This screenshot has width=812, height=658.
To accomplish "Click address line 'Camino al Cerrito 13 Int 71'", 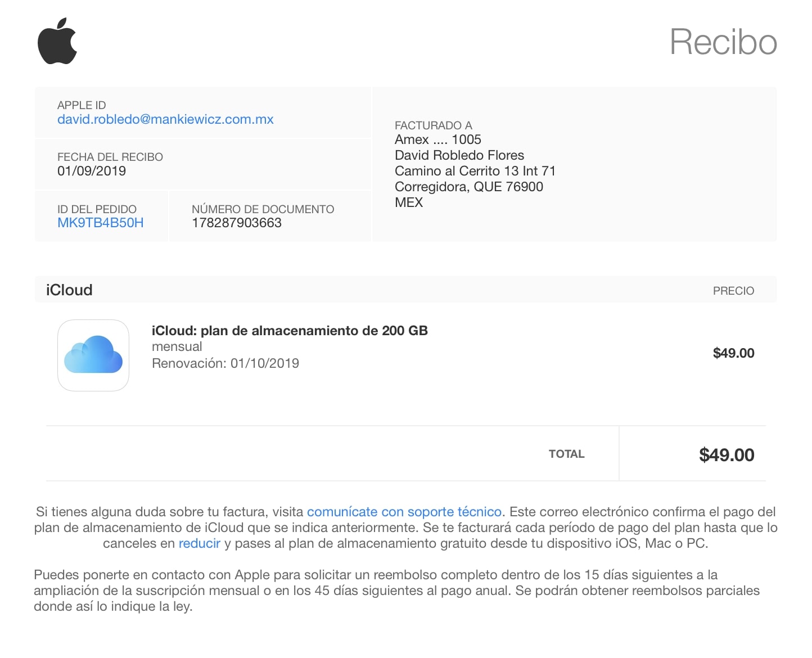I will click(475, 171).
